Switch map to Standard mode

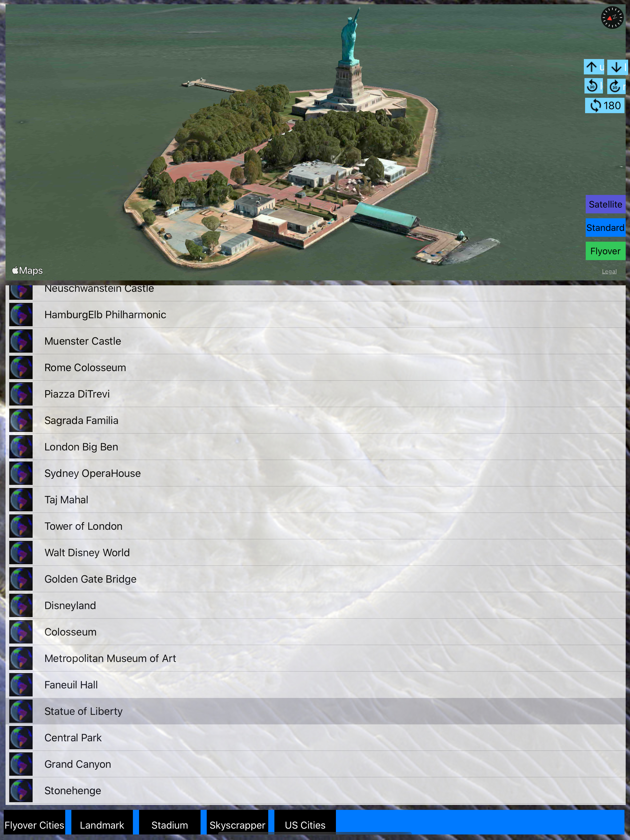coord(605,228)
